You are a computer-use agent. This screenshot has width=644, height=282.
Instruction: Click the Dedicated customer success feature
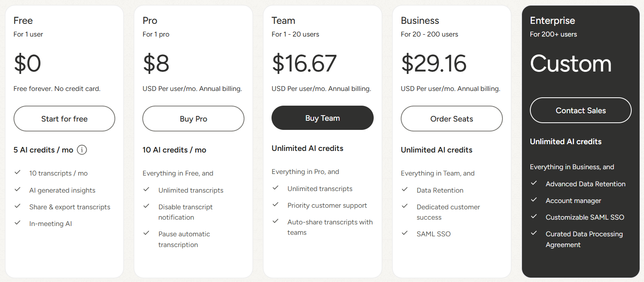448,212
